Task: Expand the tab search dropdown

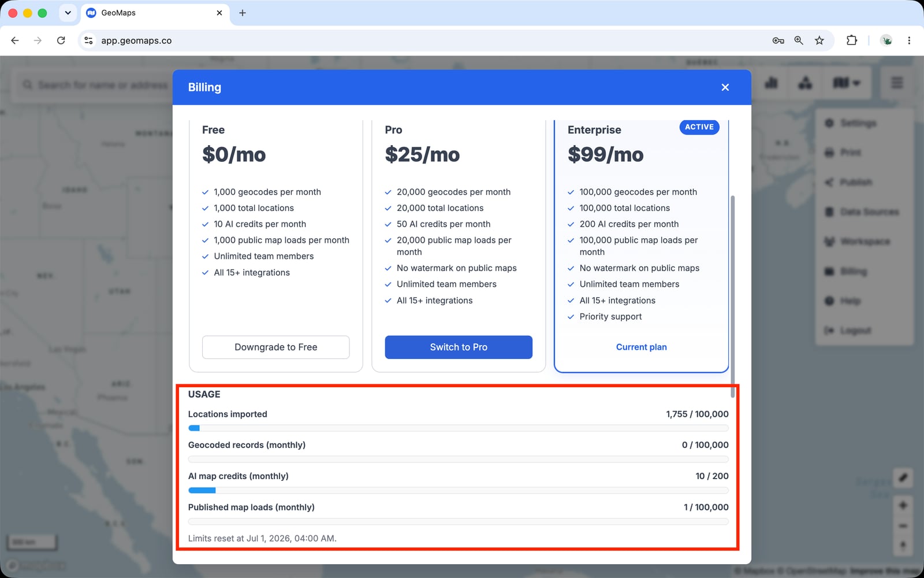Action: coord(68,13)
